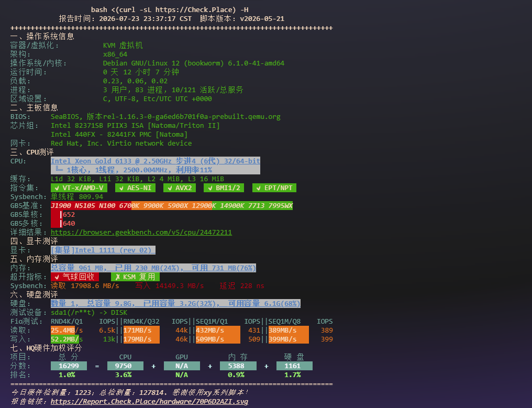Click the CPU score 9750 box
532x408 pixels.
click(x=125, y=366)
